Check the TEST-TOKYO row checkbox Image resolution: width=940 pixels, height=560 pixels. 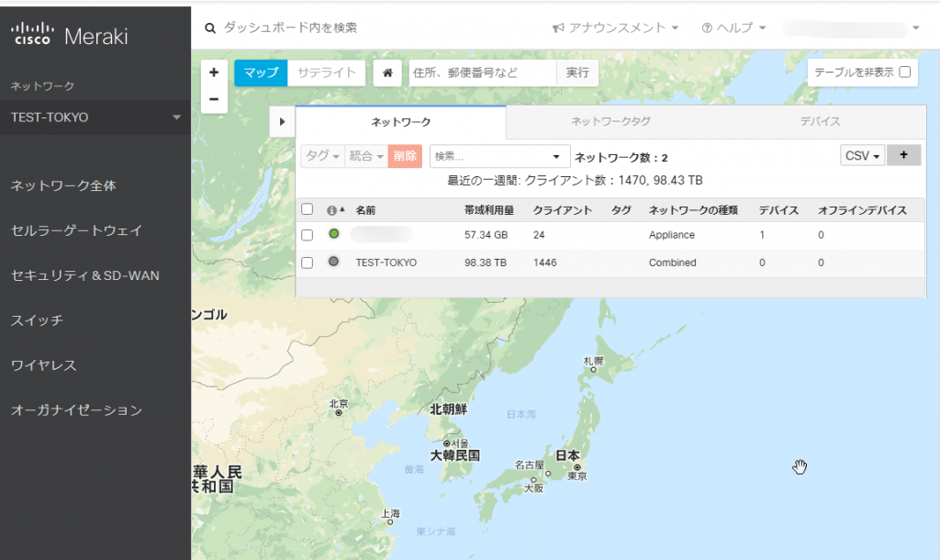[307, 263]
